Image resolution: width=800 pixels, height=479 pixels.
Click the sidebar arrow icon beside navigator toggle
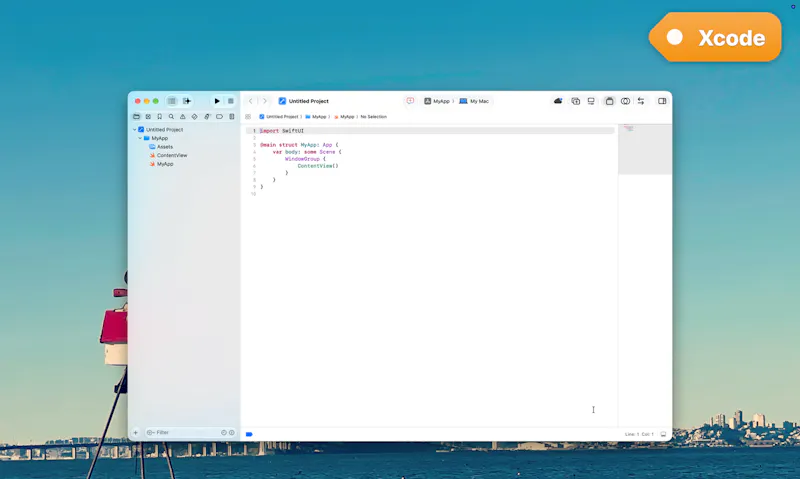tap(187, 101)
